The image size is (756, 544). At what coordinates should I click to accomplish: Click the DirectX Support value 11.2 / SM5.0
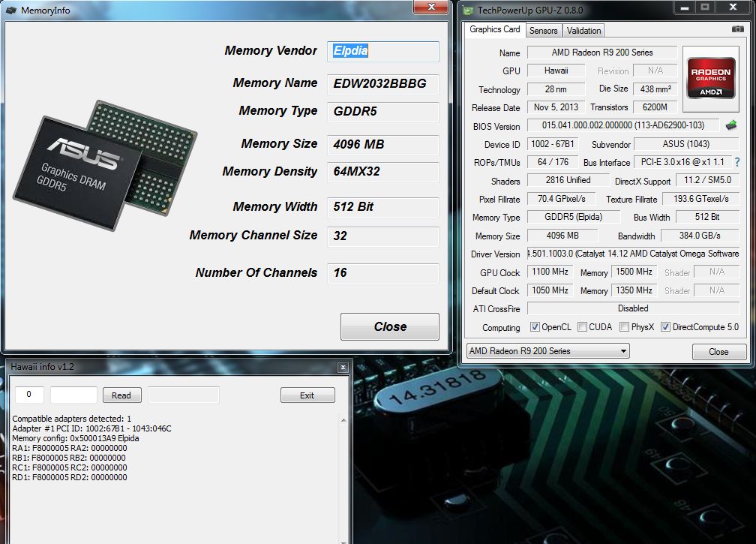tap(707, 180)
